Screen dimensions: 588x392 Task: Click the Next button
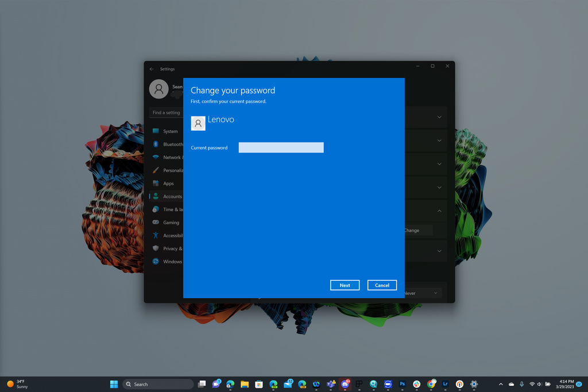[345, 285]
